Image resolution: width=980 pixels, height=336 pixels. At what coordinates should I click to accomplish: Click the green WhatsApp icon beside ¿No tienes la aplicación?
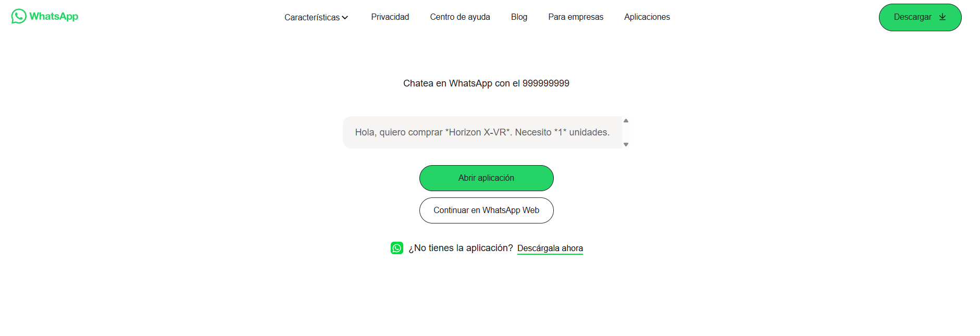[397, 248]
